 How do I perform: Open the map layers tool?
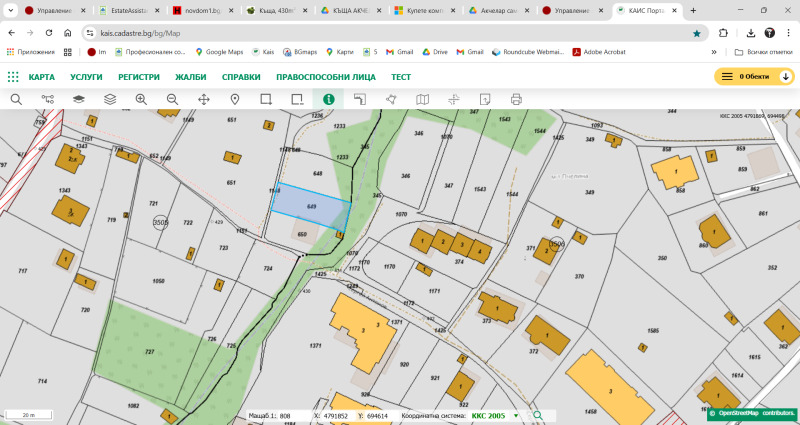(x=79, y=99)
